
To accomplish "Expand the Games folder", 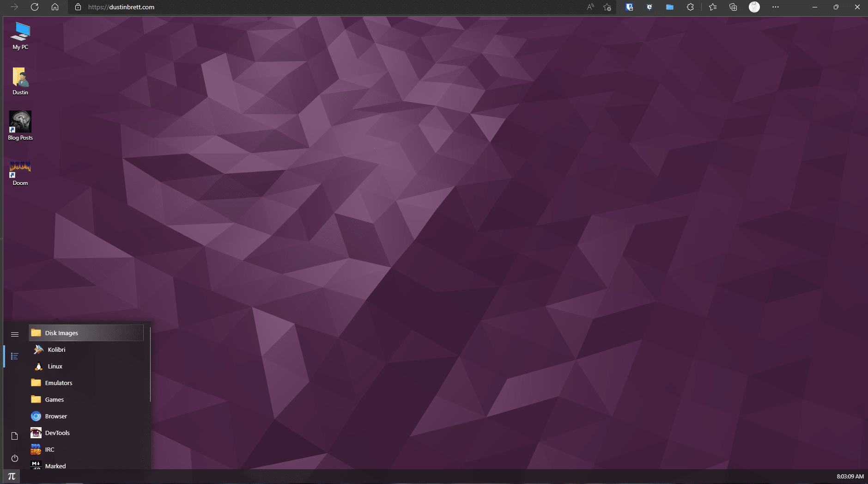I will pyautogui.click(x=86, y=399).
